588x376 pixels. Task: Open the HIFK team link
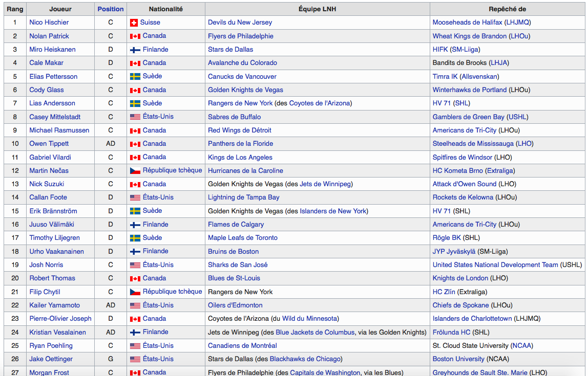(x=440, y=50)
